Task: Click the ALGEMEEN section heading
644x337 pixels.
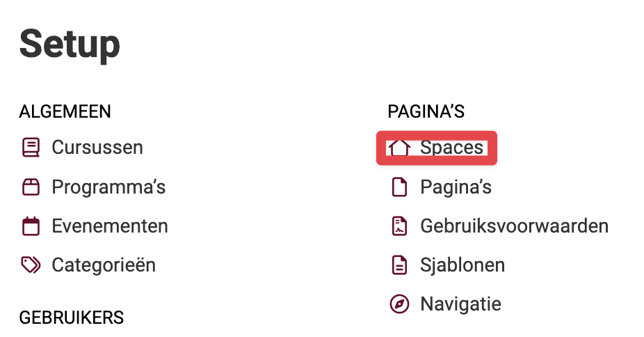Action: (x=65, y=112)
